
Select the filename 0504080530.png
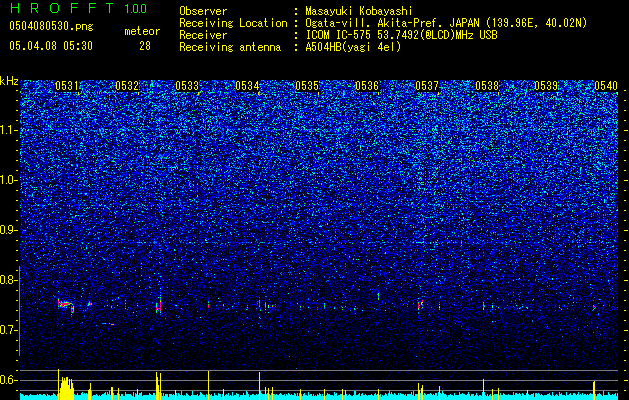coord(51,26)
